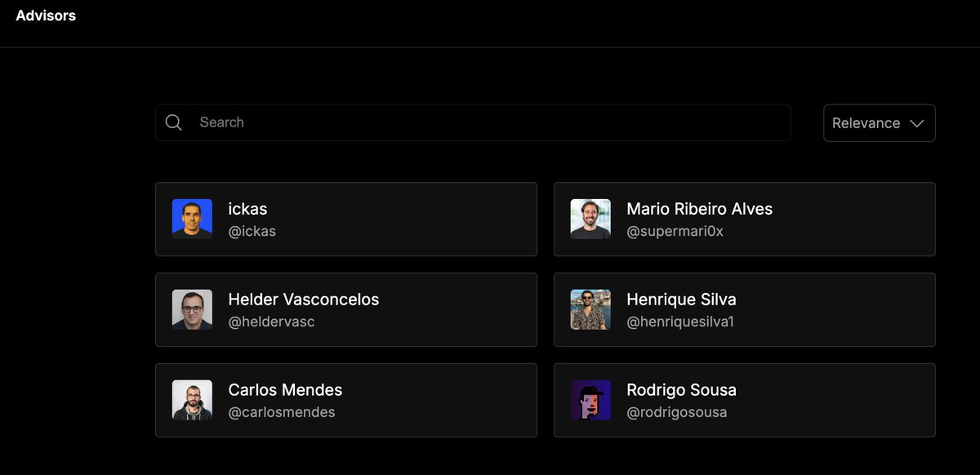The width and height of the screenshot is (980, 475).
Task: Click Mario Ribeiro Alves avatar photo
Action: pyautogui.click(x=590, y=219)
